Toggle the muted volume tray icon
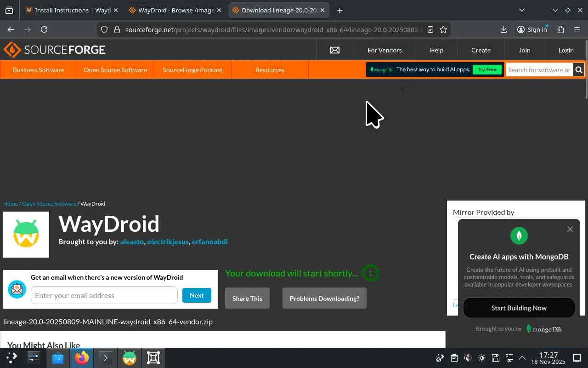The image size is (588, 368). [x=468, y=358]
